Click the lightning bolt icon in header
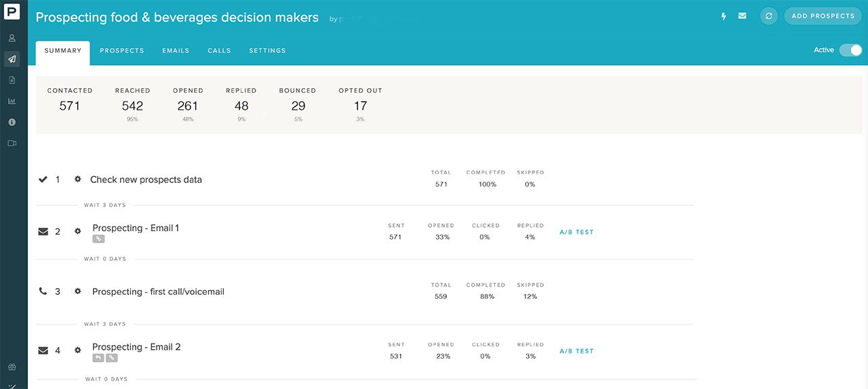868x389 pixels. point(724,16)
